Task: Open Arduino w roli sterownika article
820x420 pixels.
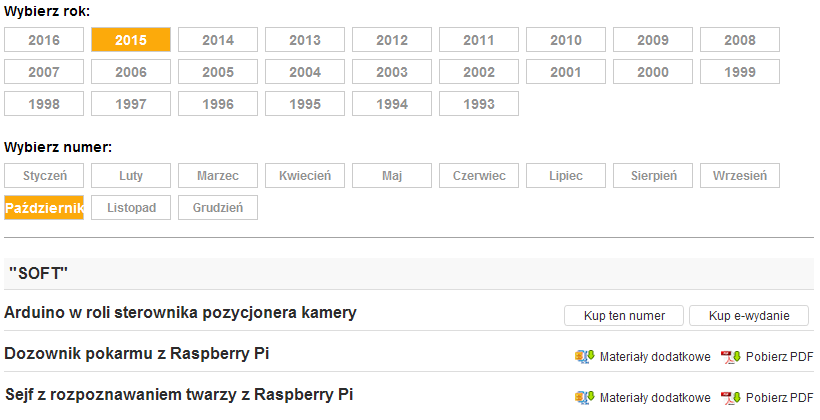Action: click(181, 313)
